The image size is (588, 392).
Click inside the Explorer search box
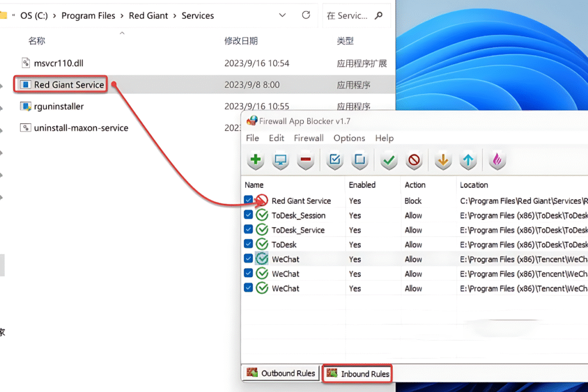350,15
